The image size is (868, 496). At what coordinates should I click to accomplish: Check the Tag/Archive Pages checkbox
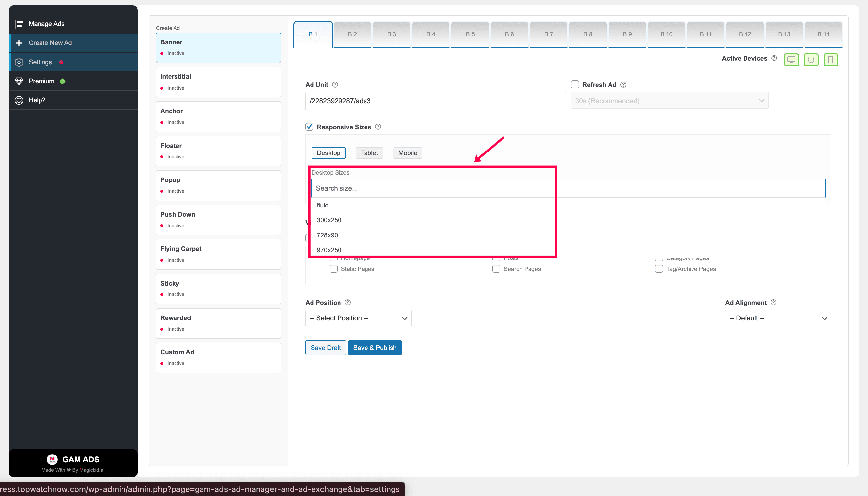pyautogui.click(x=659, y=269)
